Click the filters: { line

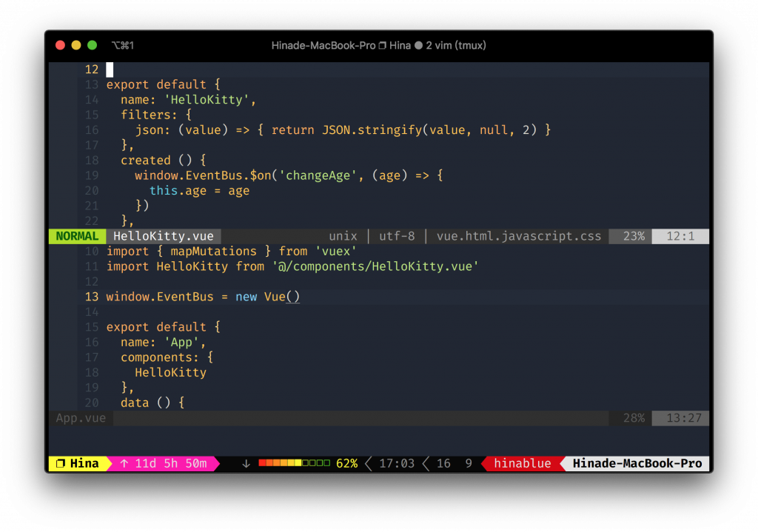(156, 115)
